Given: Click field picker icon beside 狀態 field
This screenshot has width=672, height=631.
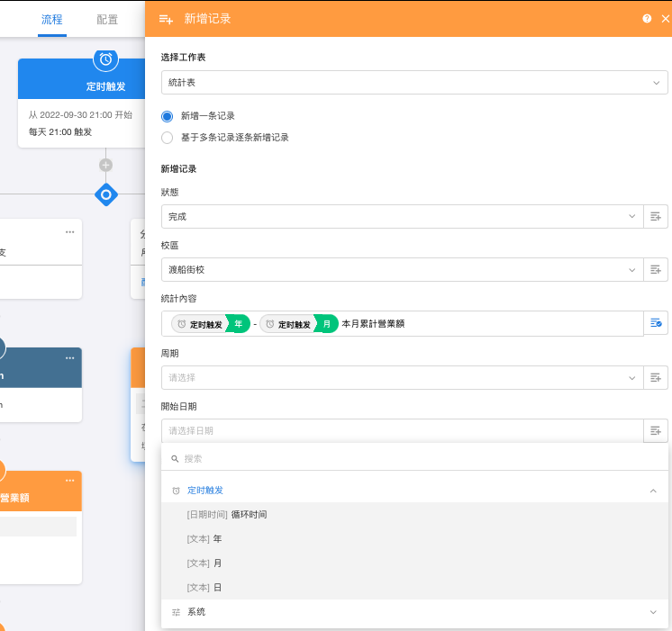Looking at the screenshot, I should coord(656,217).
